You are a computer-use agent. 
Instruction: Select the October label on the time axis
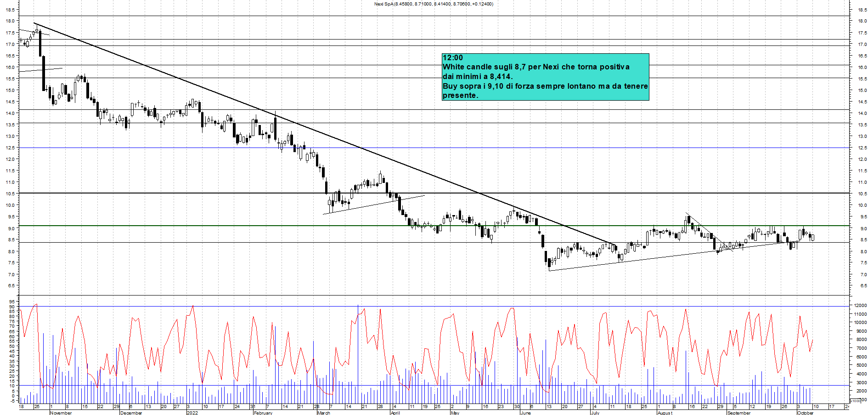(x=806, y=413)
